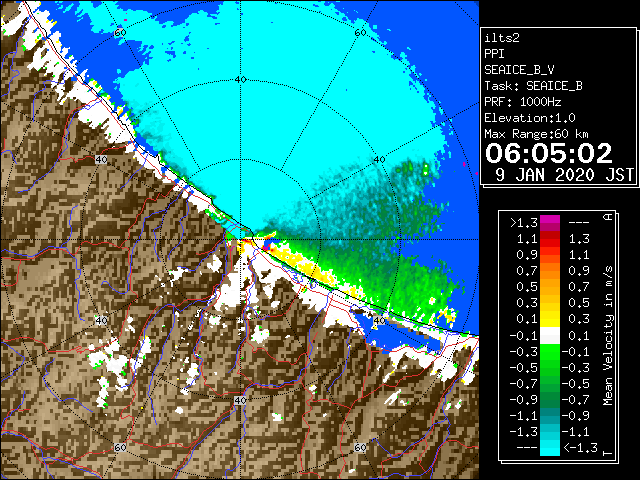The width and height of the screenshot is (640, 480).
Task: Select the PRF: 1000Hz value
Action: (x=523, y=102)
